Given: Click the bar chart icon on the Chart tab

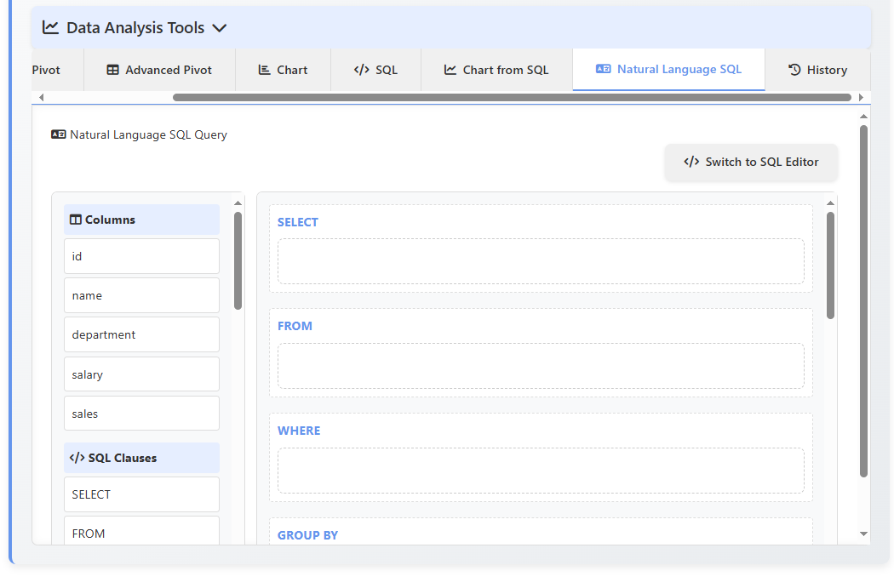Looking at the screenshot, I should point(265,69).
